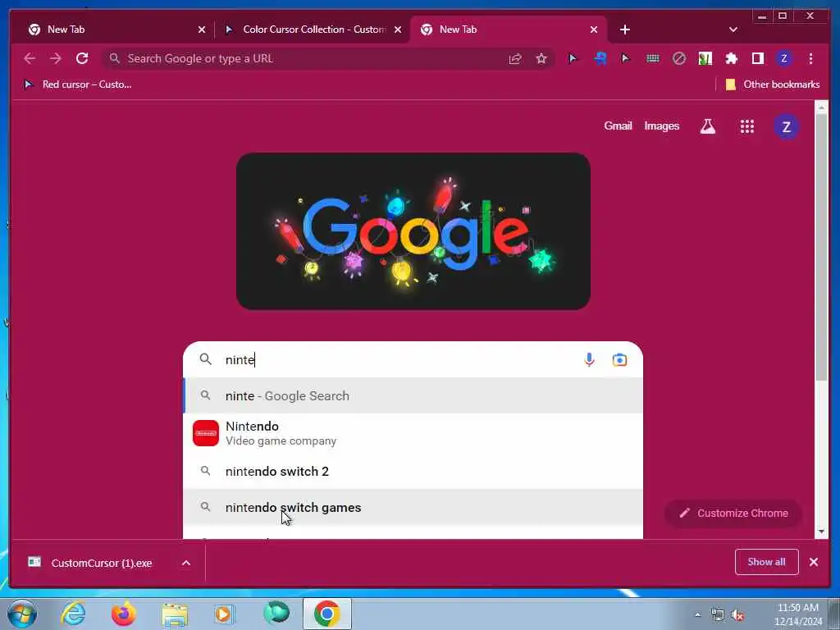Open Windows Explorer from the taskbar
The height and width of the screenshot is (630, 840).
pos(175,614)
